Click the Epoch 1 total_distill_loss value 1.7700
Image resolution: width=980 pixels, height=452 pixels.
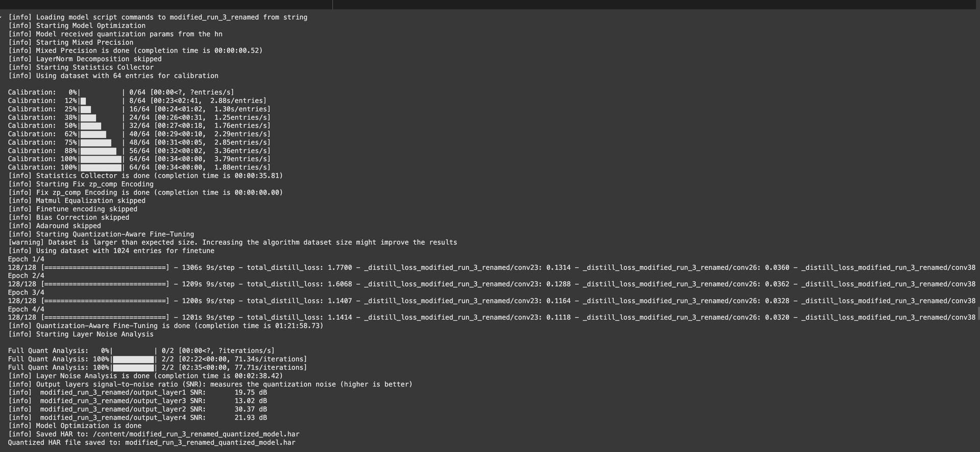(x=339, y=268)
